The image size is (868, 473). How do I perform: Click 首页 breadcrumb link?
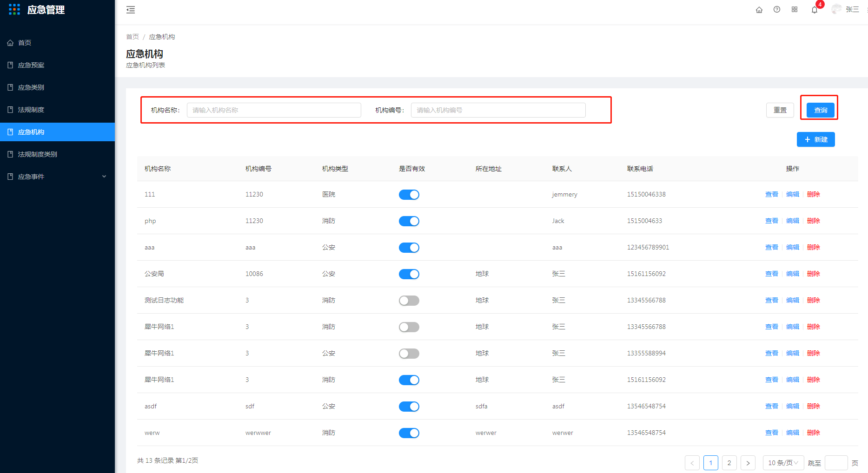point(133,37)
